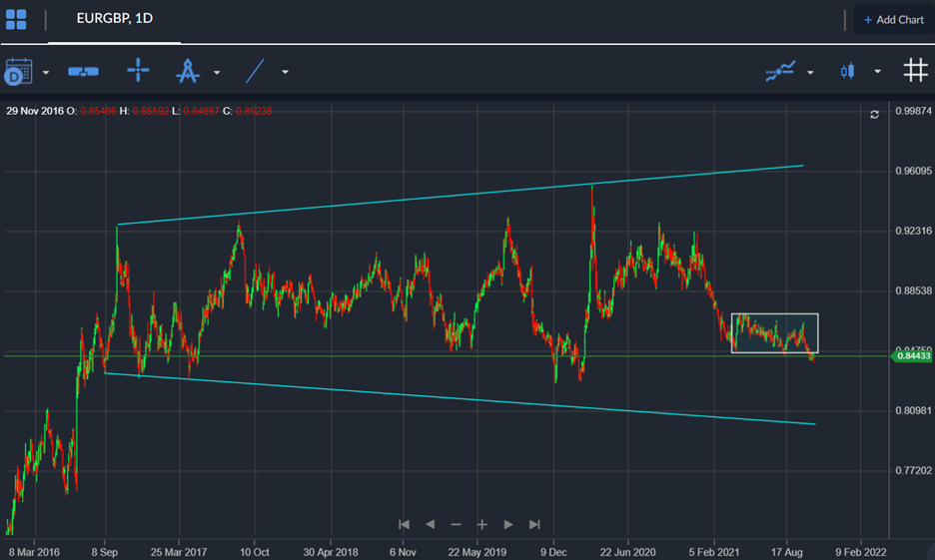Click the green 0.84433 price label
Viewport: 935px width, 560px height.
pos(913,355)
